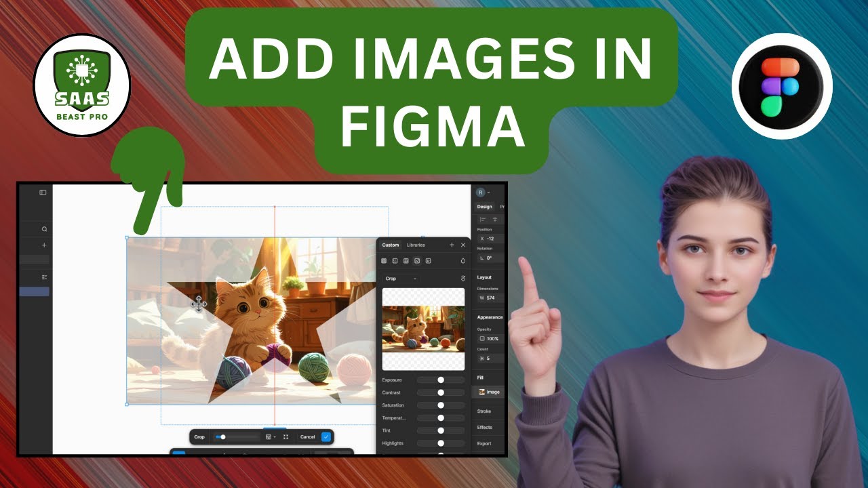This screenshot has width=868, height=488.
Task: Click the Image fill swatch
Action: 482,392
